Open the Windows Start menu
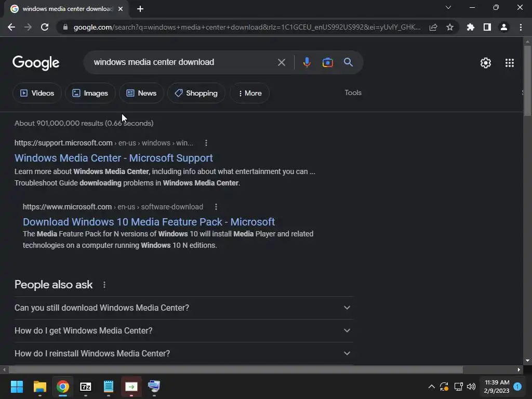The height and width of the screenshot is (399, 532). coord(17,387)
